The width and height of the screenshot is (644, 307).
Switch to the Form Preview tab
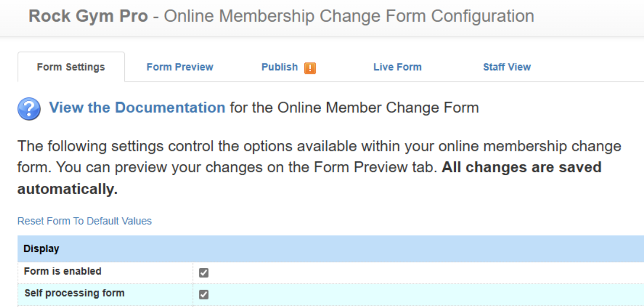pos(180,67)
